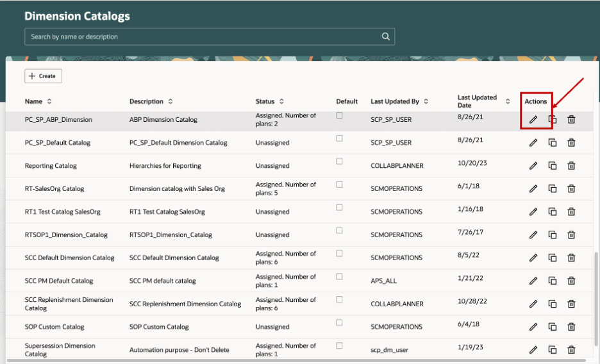Duplicate the Reporting Catalog

(x=552, y=165)
